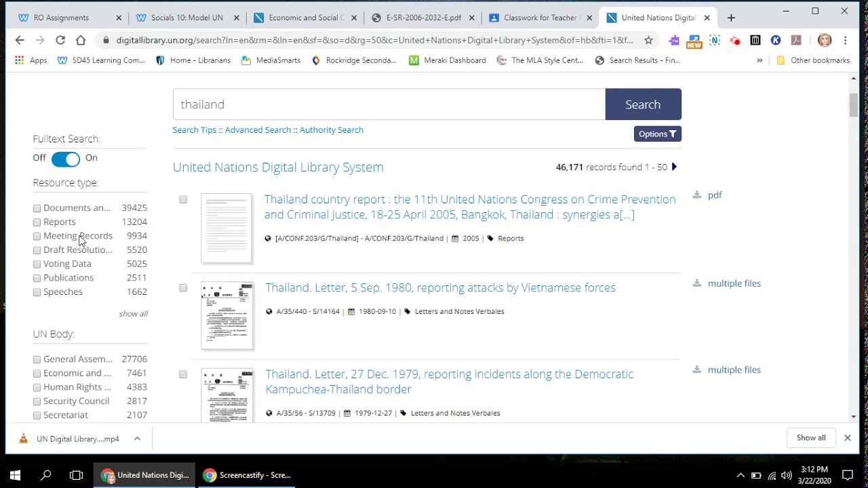Click the browser address bar URL
The width and height of the screenshot is (868, 488).
click(x=374, y=40)
